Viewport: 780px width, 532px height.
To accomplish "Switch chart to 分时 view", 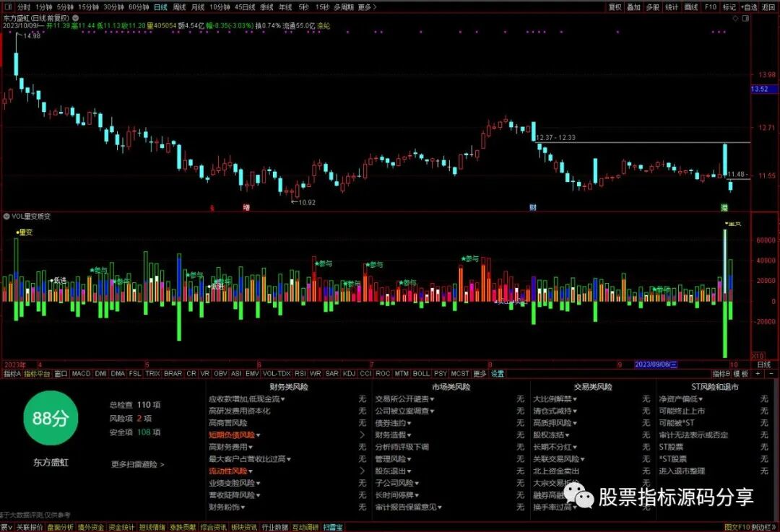I will tap(23, 7).
